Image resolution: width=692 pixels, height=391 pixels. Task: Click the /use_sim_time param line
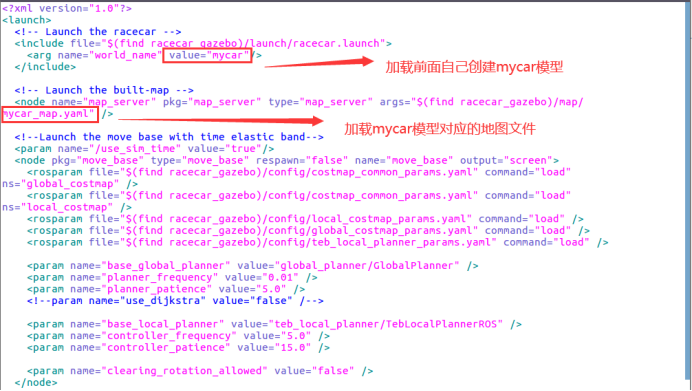(144, 149)
